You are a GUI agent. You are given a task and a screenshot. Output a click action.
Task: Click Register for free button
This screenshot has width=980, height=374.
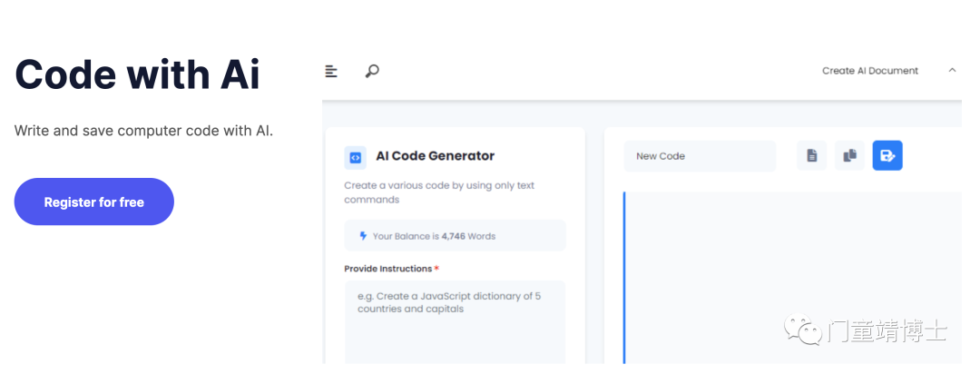point(93,202)
